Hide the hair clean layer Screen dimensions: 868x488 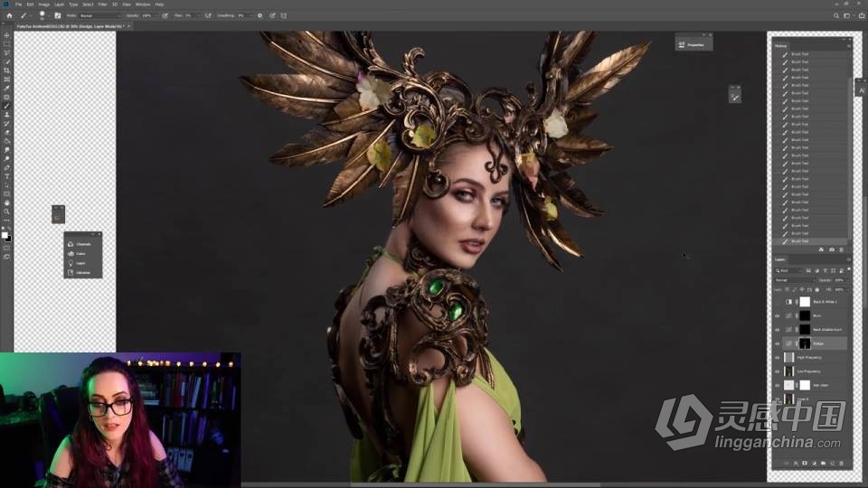(x=778, y=386)
